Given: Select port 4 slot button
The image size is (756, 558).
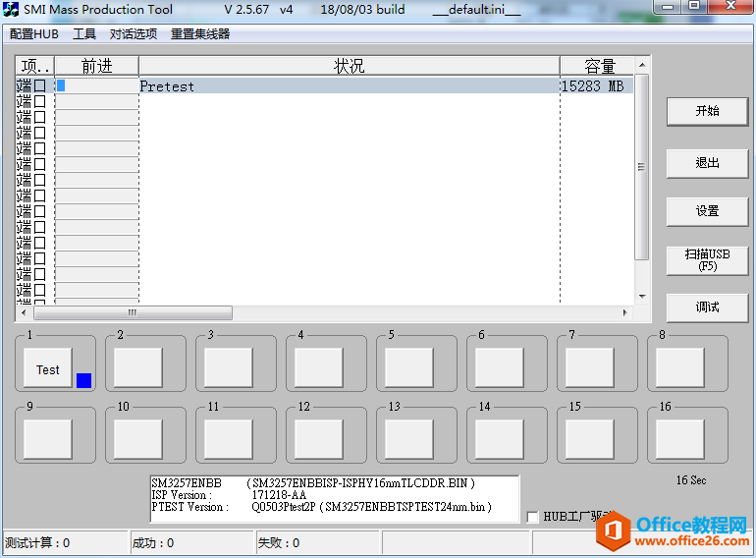Looking at the screenshot, I should point(319,368).
